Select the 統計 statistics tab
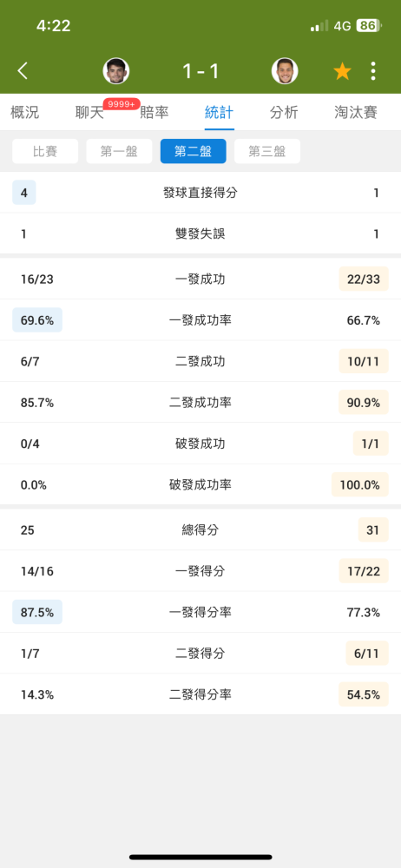Viewport: 401px width, 868px height. [x=219, y=112]
